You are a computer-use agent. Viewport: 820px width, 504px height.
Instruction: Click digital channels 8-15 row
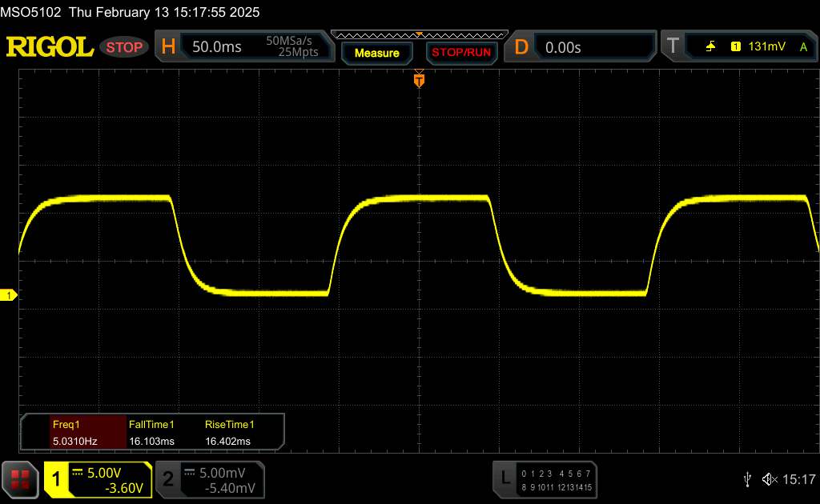(x=557, y=487)
